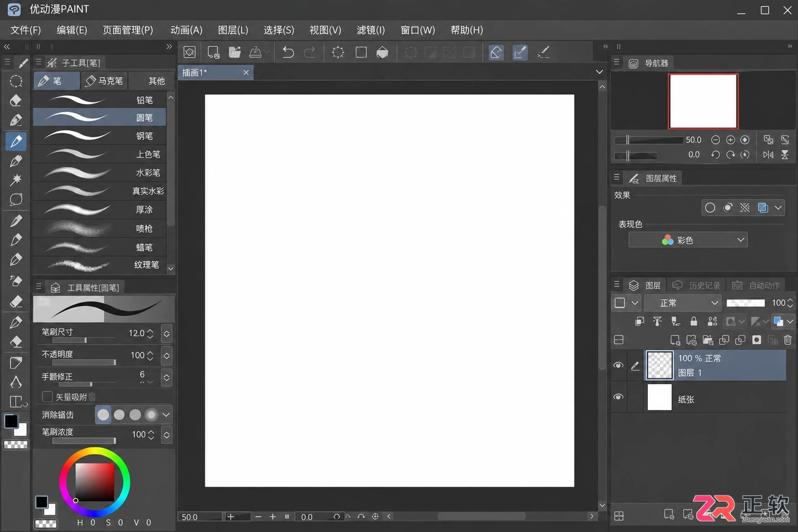Switch to the 马克笔 sub tool tab
Image resolution: width=798 pixels, height=532 pixels.
click(x=104, y=81)
